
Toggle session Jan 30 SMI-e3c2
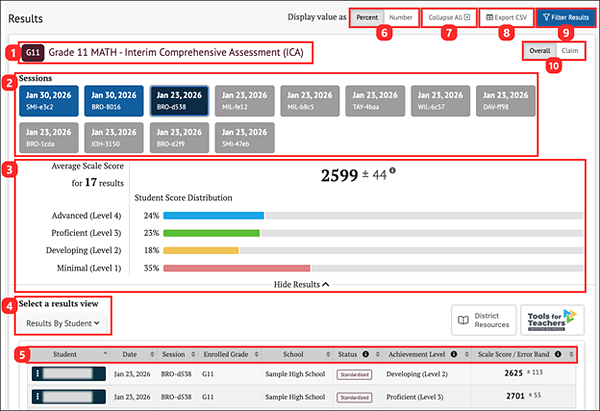pos(49,101)
